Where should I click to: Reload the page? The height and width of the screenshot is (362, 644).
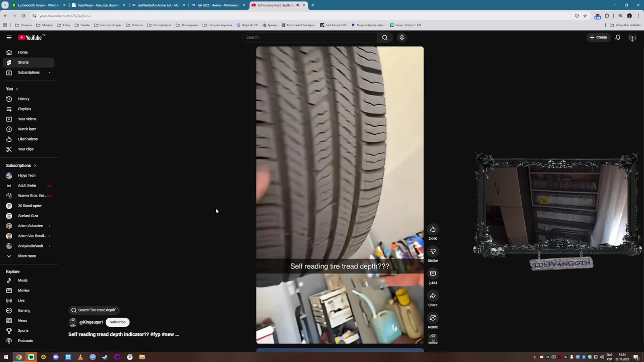[x=23, y=16]
